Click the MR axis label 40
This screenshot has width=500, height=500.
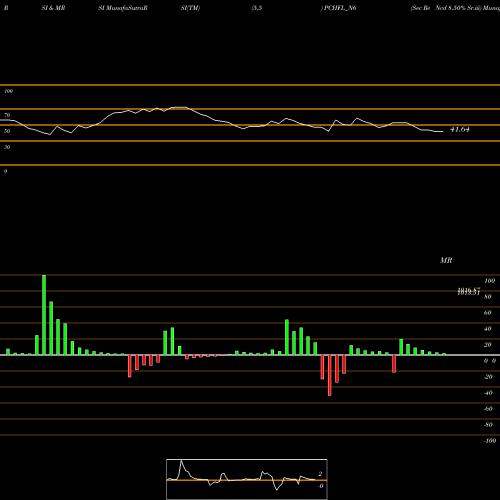[x=488, y=329]
